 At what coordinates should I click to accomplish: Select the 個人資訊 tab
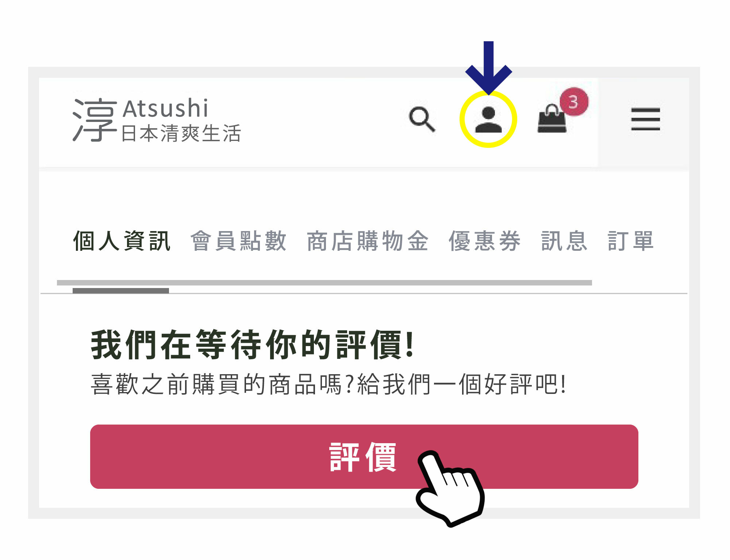122,241
